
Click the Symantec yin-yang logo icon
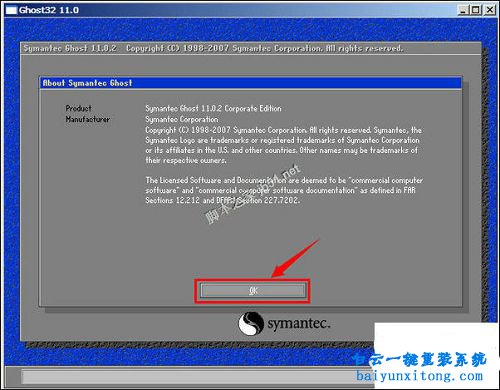(x=251, y=323)
